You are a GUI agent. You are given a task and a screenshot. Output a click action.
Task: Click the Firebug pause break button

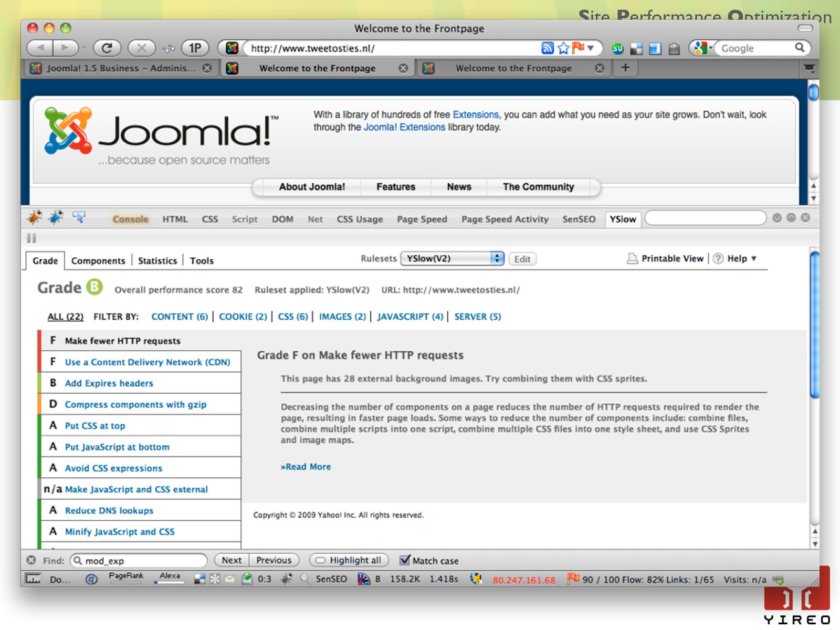[31, 238]
